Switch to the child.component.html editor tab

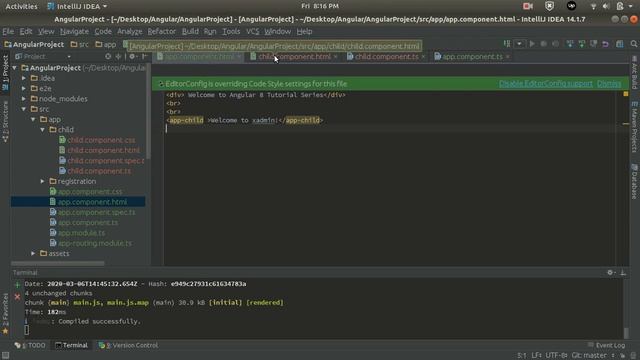294,57
